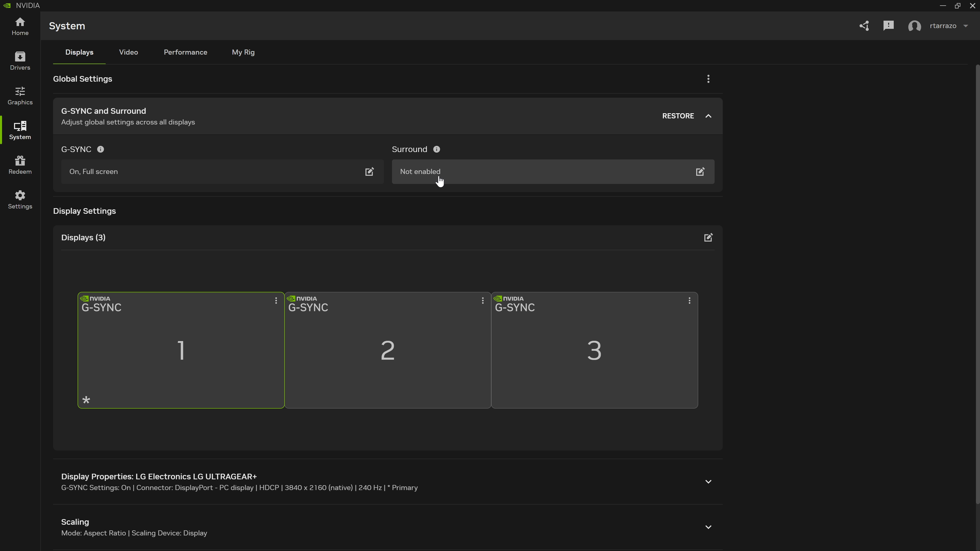Navigate to Home in the sidebar
980x551 pixels.
click(x=20, y=26)
